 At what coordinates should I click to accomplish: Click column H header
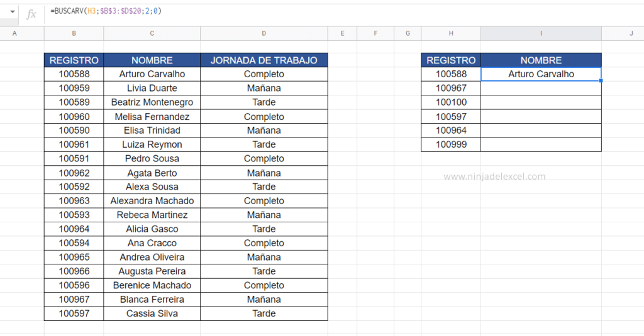[451, 33]
